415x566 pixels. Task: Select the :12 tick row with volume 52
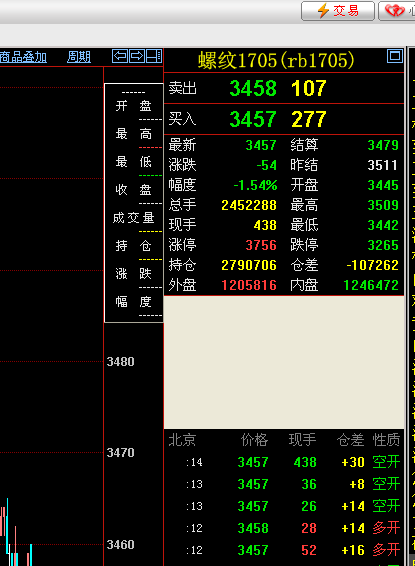pos(284,550)
